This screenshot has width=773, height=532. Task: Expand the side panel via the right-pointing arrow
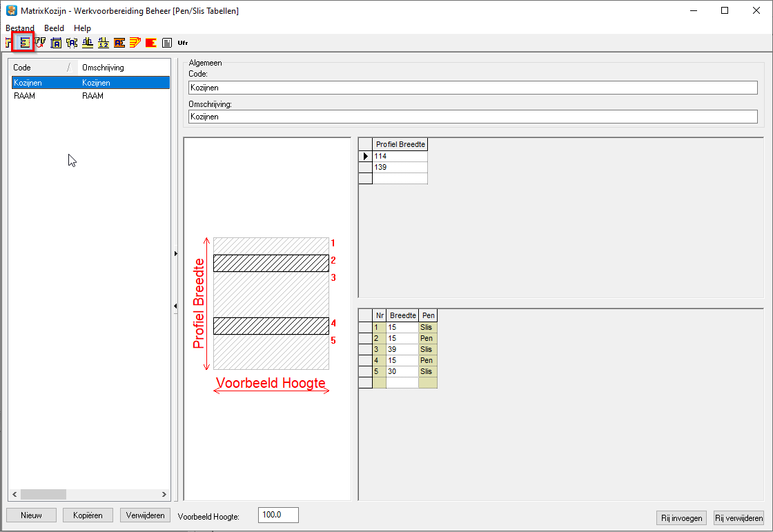click(x=175, y=253)
